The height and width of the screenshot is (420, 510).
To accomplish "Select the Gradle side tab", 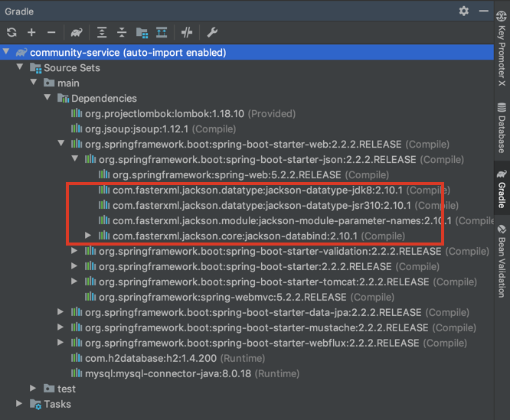I will (x=502, y=189).
